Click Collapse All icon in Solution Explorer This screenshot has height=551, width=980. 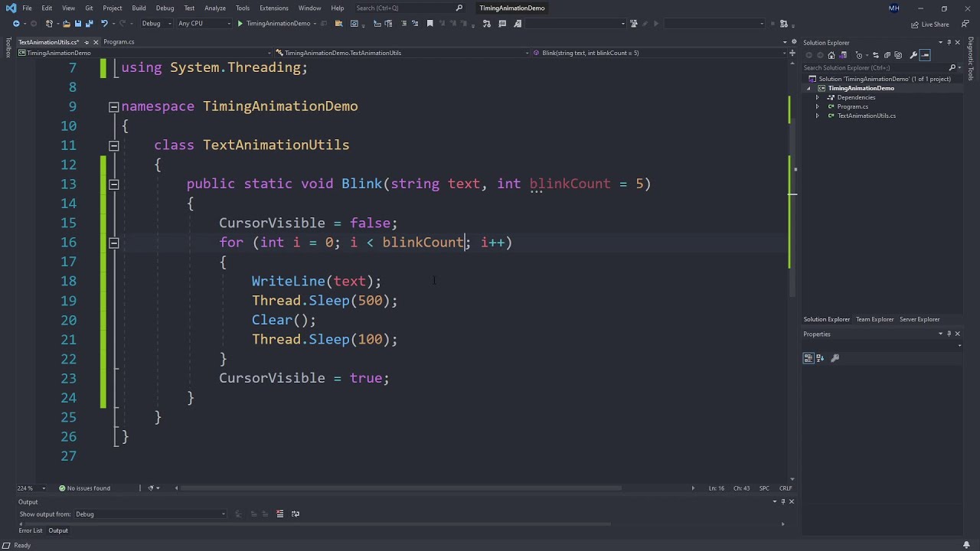[887, 55]
